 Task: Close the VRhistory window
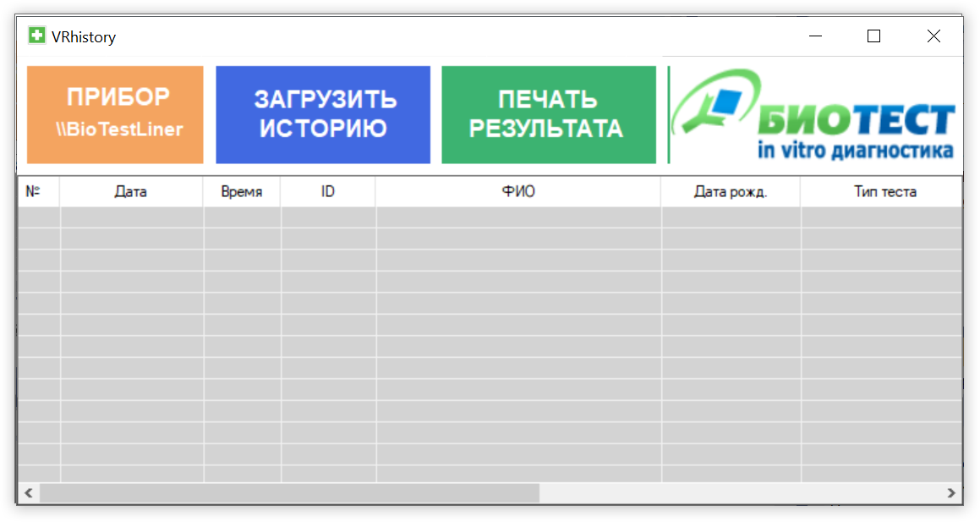click(x=933, y=36)
